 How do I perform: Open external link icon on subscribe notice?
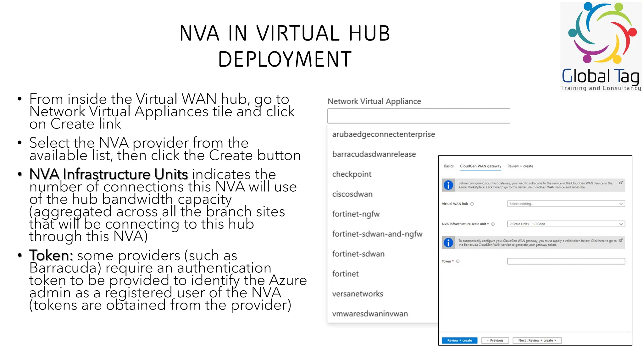[x=621, y=183]
